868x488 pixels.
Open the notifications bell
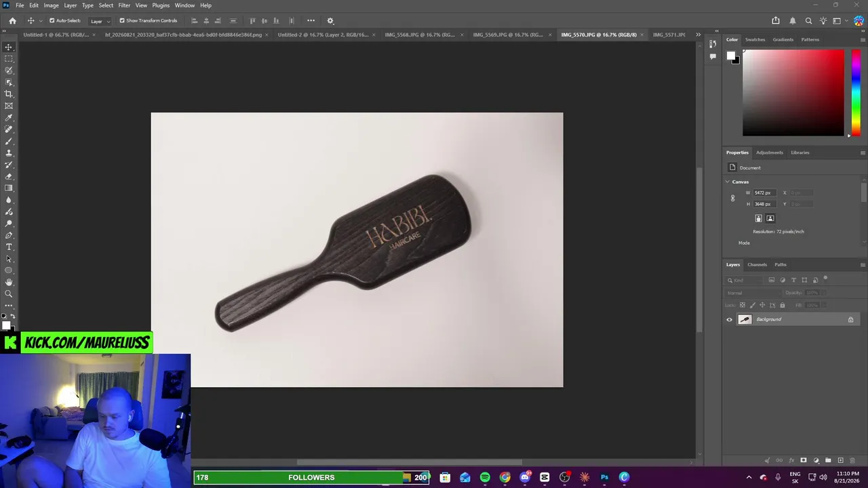(792, 20)
